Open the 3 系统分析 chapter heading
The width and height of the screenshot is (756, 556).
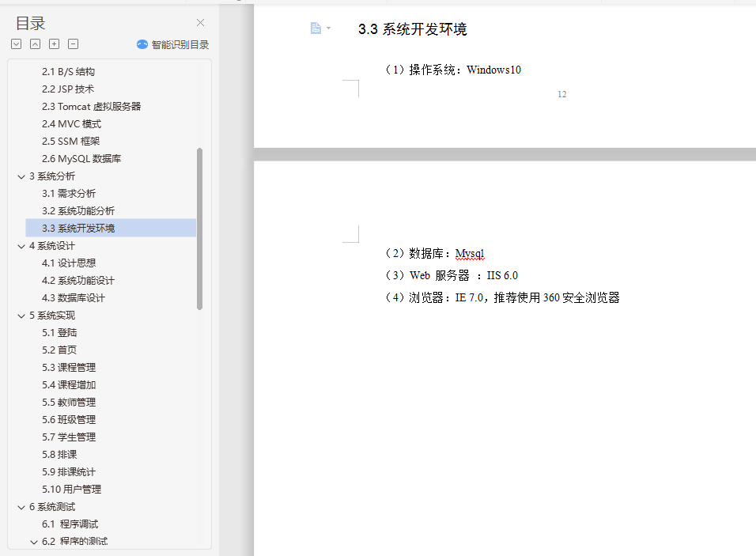point(52,176)
